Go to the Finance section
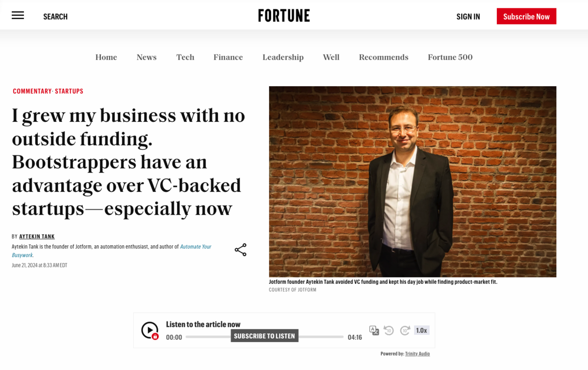 228,57
